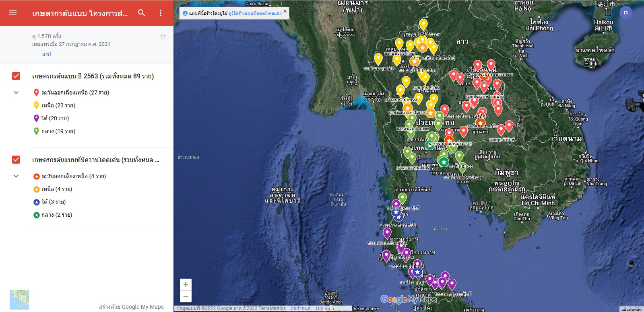Image resolution: width=644 pixels, height=312 pixels.
Task: Open the three-dot more options menu
Action: click(161, 13)
